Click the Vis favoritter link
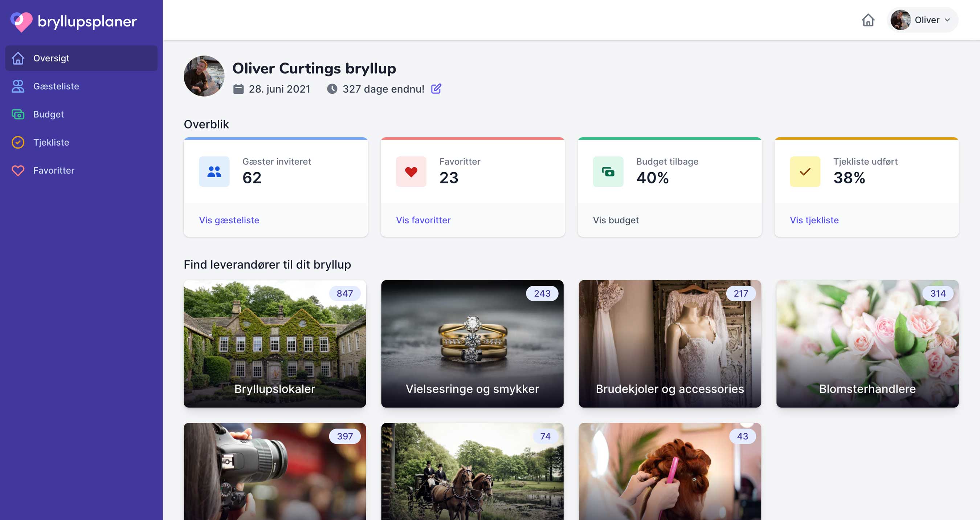The height and width of the screenshot is (520, 980). [423, 220]
